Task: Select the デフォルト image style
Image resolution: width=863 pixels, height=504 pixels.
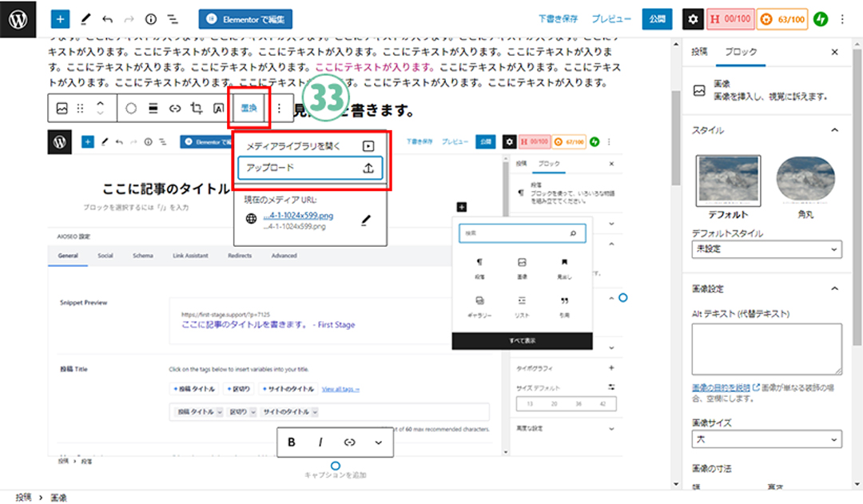Action: [x=728, y=185]
